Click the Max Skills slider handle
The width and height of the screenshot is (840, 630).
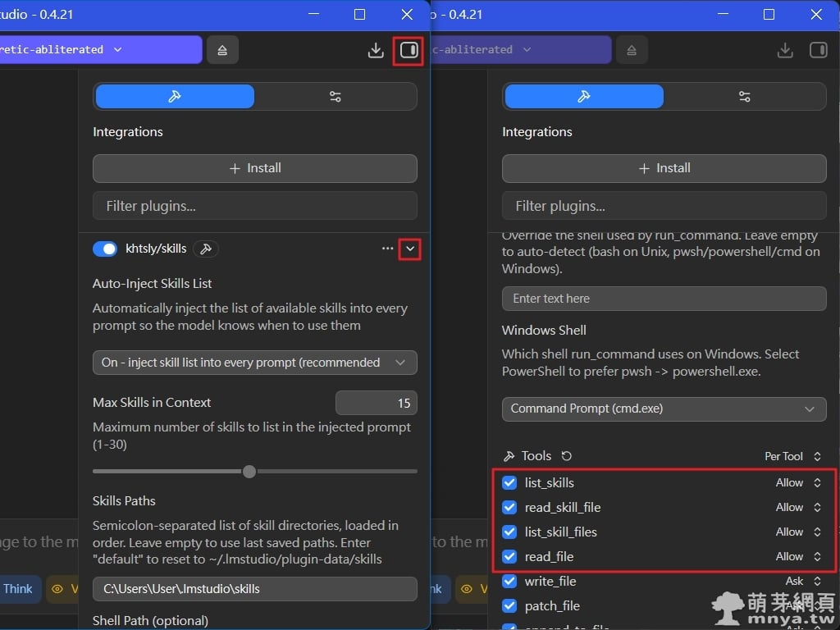click(x=249, y=472)
